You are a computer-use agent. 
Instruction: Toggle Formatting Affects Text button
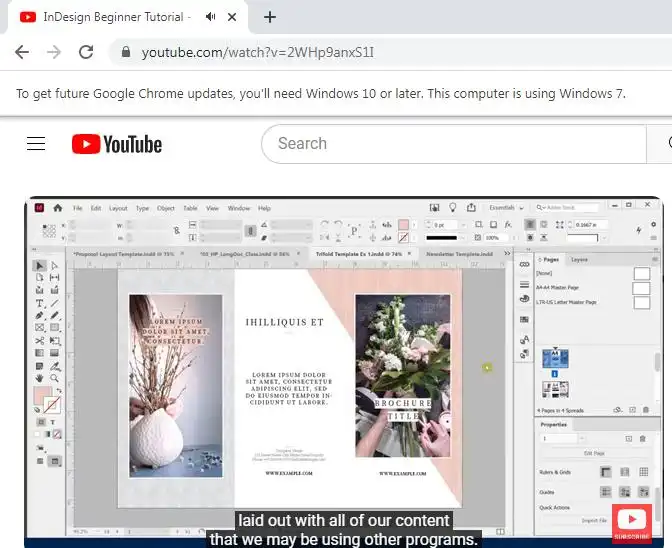(x=53, y=422)
